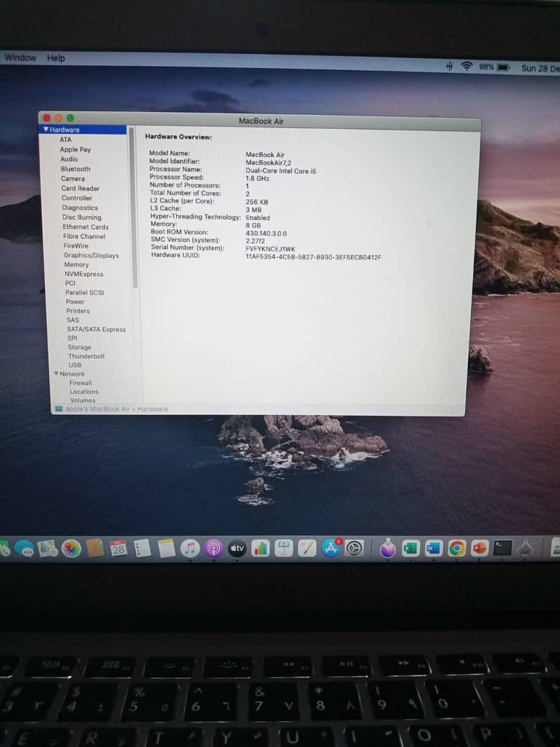Click the battery status icon
Image resolution: width=560 pixels, height=747 pixels.
pos(504,67)
